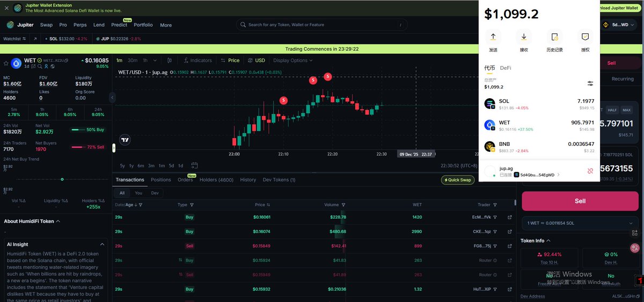Open external link for CKE...1qz trade
Viewport: 644px width, 302px height.
tap(510, 232)
